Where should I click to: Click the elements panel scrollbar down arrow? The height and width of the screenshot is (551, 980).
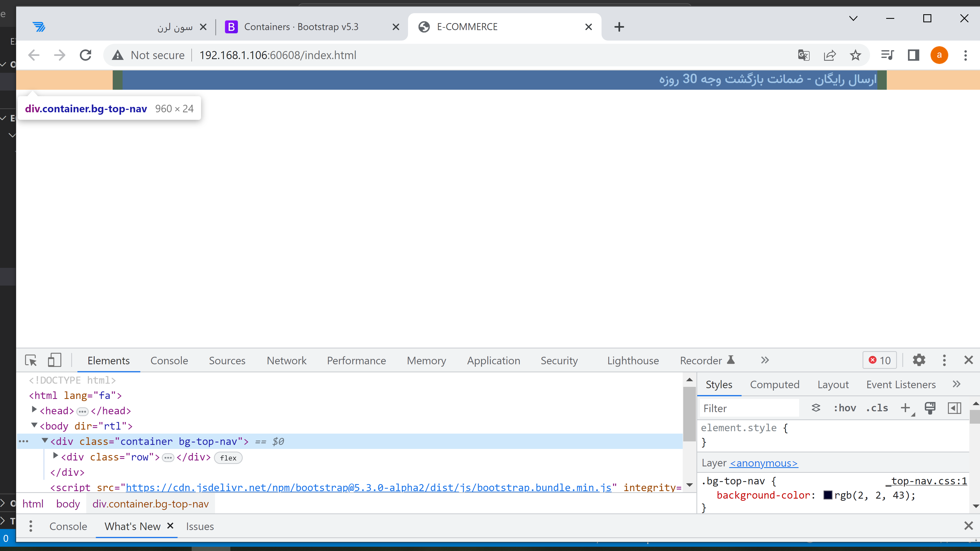(689, 485)
